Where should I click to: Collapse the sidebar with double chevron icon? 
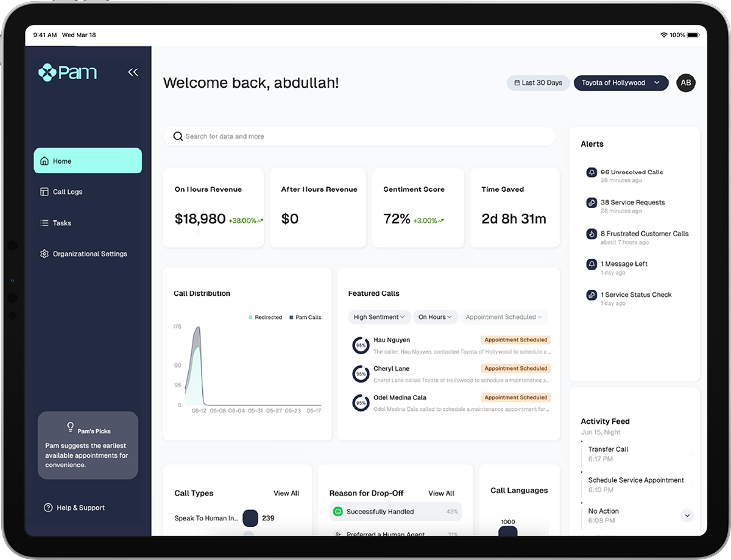(133, 72)
